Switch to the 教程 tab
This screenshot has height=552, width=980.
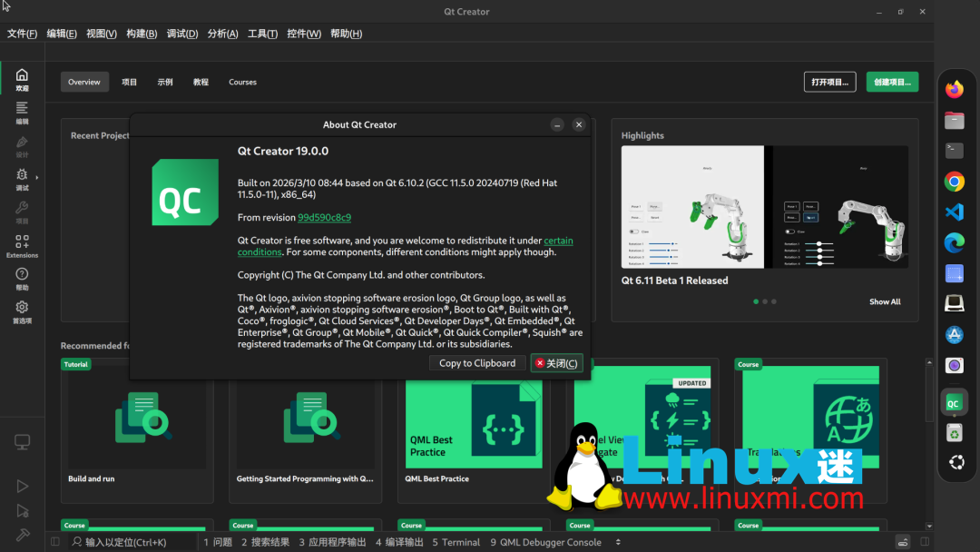pos(201,82)
